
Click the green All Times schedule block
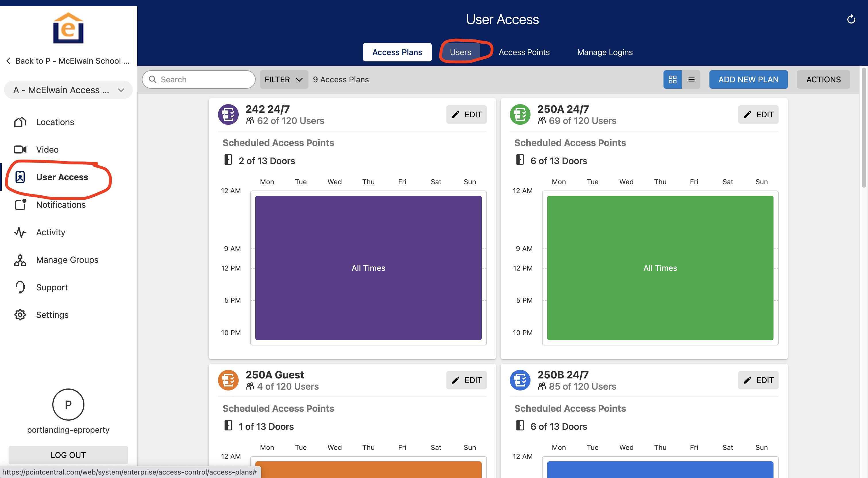pos(660,268)
